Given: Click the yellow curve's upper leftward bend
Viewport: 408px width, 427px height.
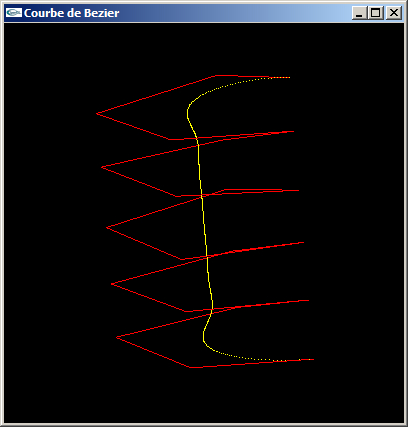Looking at the screenshot, I should point(188,113).
